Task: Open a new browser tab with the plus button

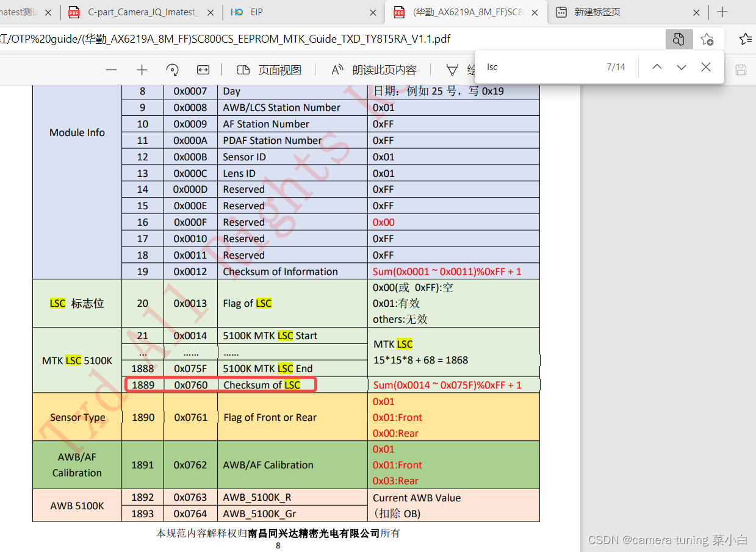Action: [x=722, y=12]
